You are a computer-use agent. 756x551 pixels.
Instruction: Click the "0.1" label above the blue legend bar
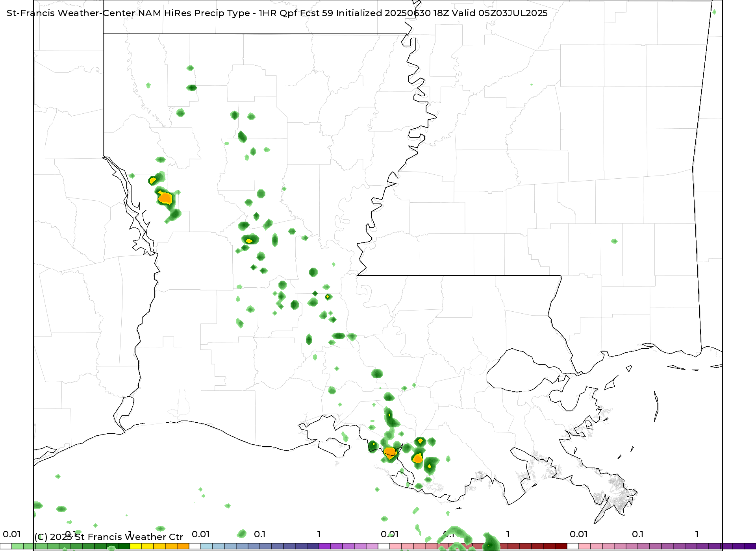(260, 534)
